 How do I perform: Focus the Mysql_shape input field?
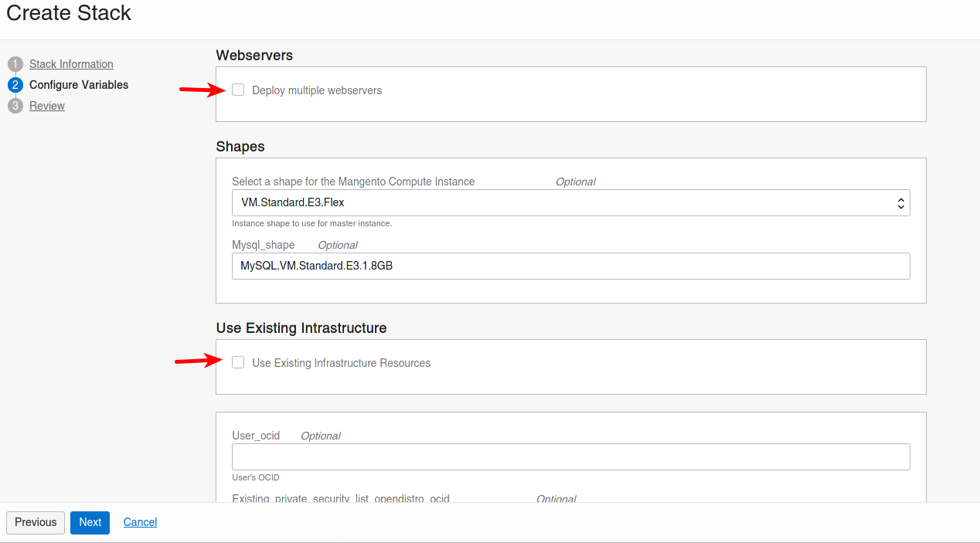[x=570, y=266]
